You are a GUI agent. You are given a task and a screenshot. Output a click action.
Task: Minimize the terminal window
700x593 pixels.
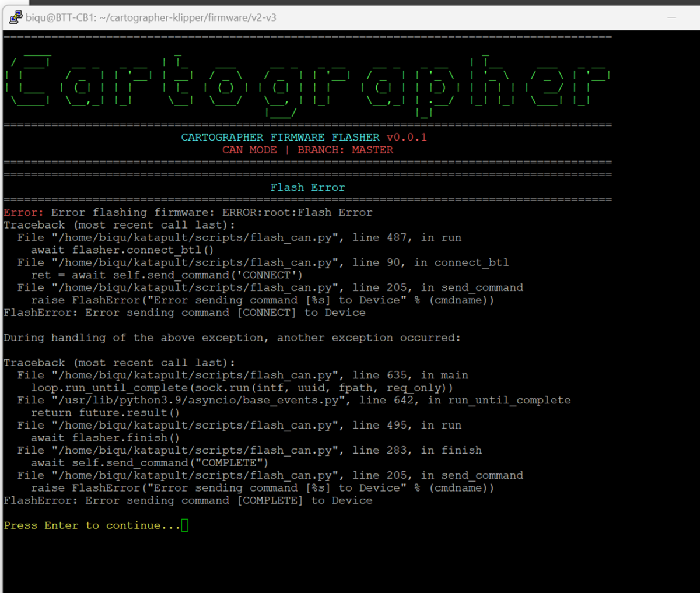click(671, 17)
